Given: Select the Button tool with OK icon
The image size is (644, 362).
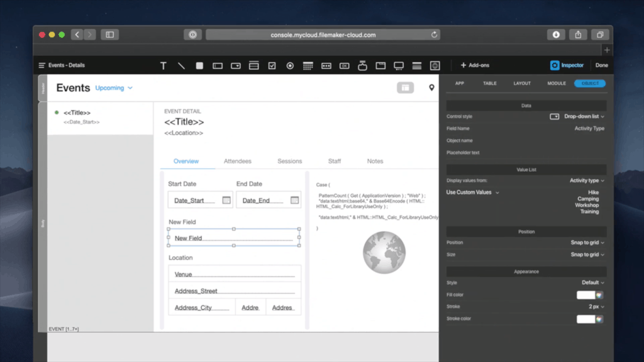Looking at the screenshot, I should 344,65.
